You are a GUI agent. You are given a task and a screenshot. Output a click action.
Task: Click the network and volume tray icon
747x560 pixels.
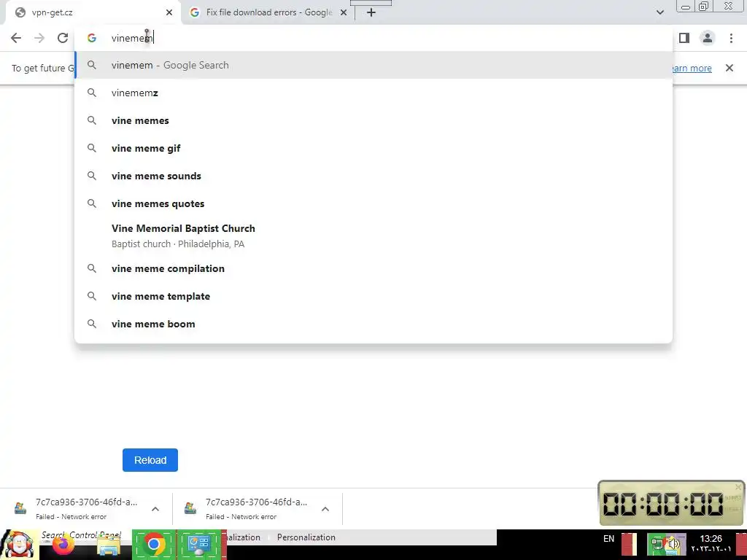pos(667,545)
